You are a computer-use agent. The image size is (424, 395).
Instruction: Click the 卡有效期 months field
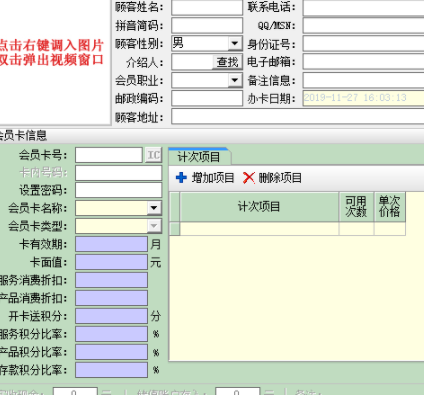(x=112, y=244)
